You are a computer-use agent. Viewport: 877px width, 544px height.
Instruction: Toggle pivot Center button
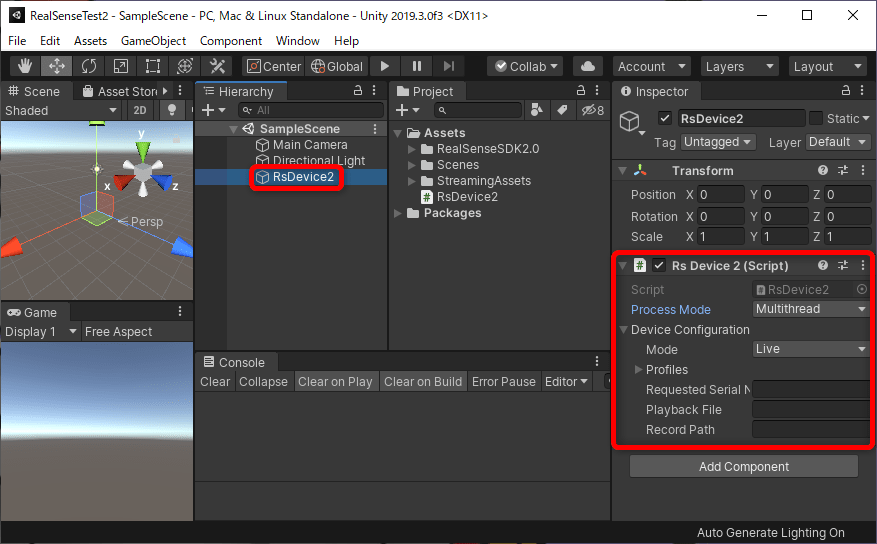click(x=274, y=67)
